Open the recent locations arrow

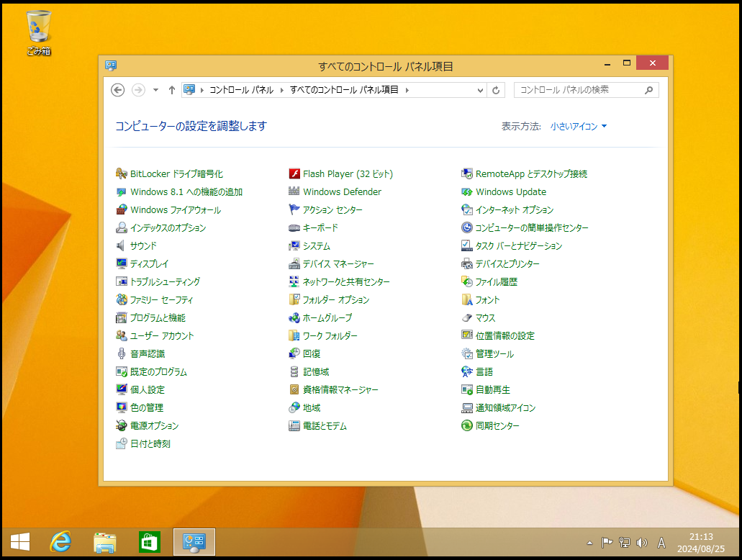[x=155, y=90]
